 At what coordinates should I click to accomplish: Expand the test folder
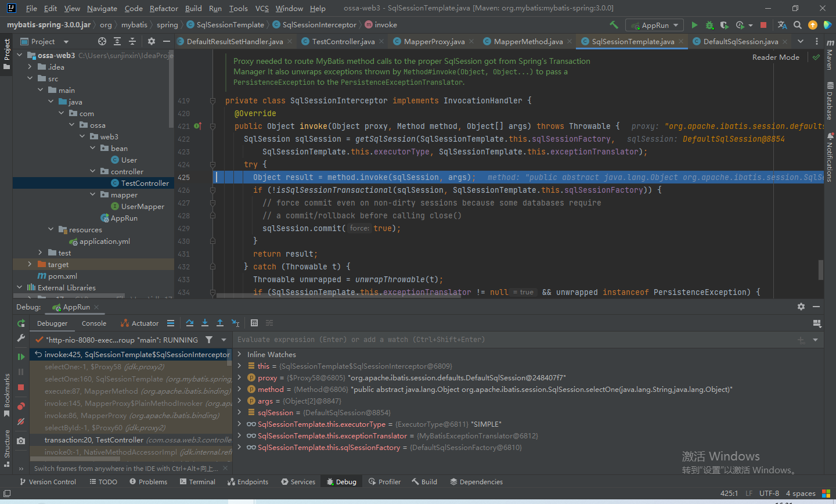pos(40,253)
